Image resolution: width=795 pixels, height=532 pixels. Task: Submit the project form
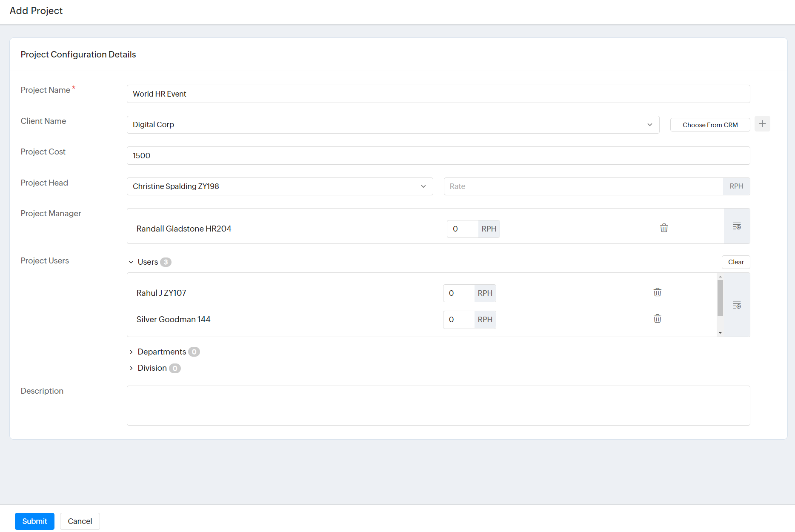coord(34,521)
